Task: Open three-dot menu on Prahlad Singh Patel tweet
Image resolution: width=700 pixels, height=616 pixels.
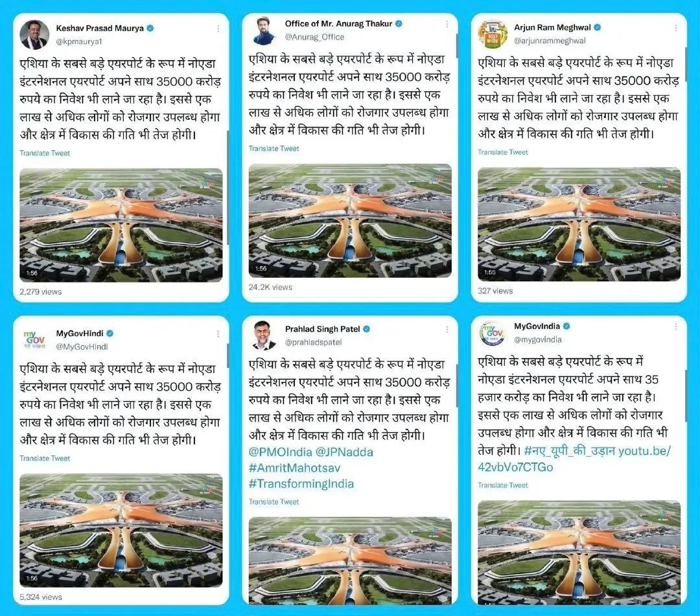Action: [x=447, y=329]
